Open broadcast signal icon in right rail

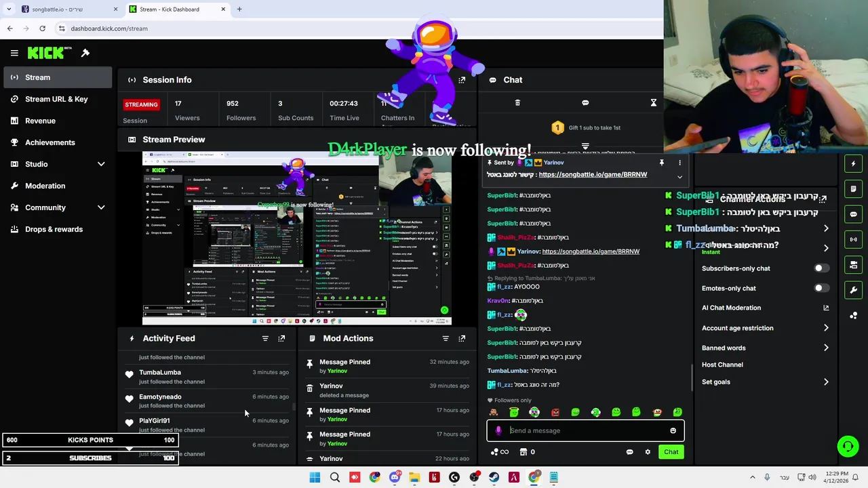(853, 239)
